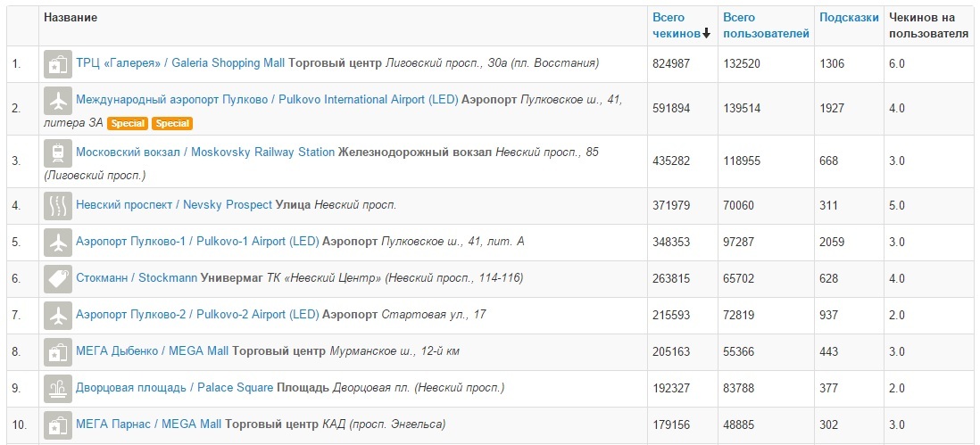Click the descending sort arrow next to чекинов
980x445 pixels.
pyautogui.click(x=707, y=34)
